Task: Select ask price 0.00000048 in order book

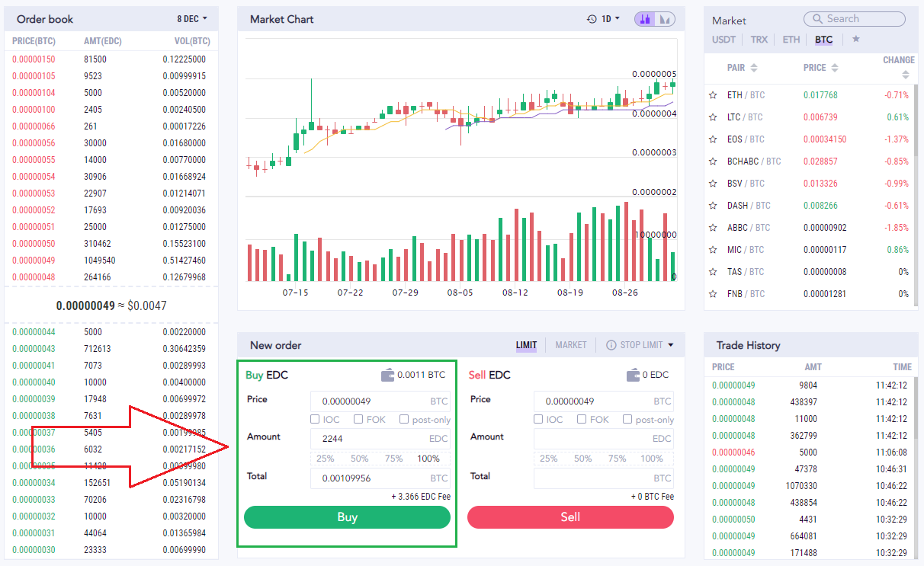Action: [x=34, y=277]
